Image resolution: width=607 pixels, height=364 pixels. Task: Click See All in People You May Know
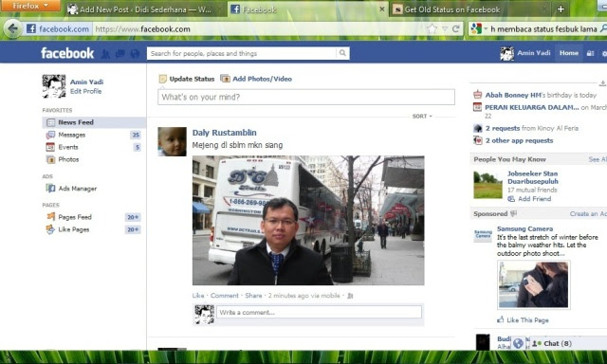[598, 159]
